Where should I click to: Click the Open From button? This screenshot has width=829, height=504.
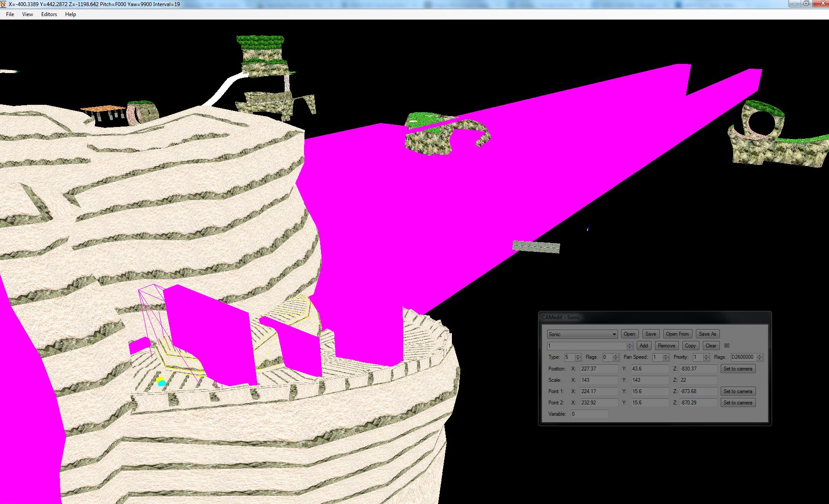pyautogui.click(x=677, y=334)
